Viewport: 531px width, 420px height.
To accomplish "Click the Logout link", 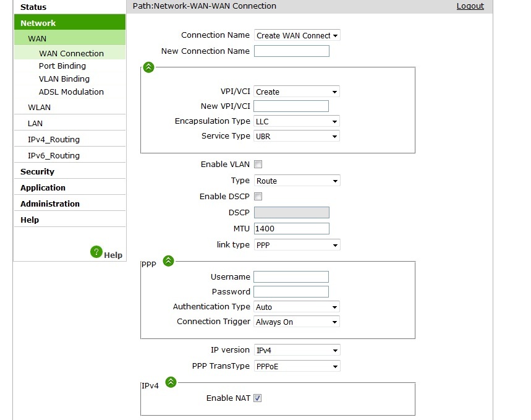I will [470, 6].
